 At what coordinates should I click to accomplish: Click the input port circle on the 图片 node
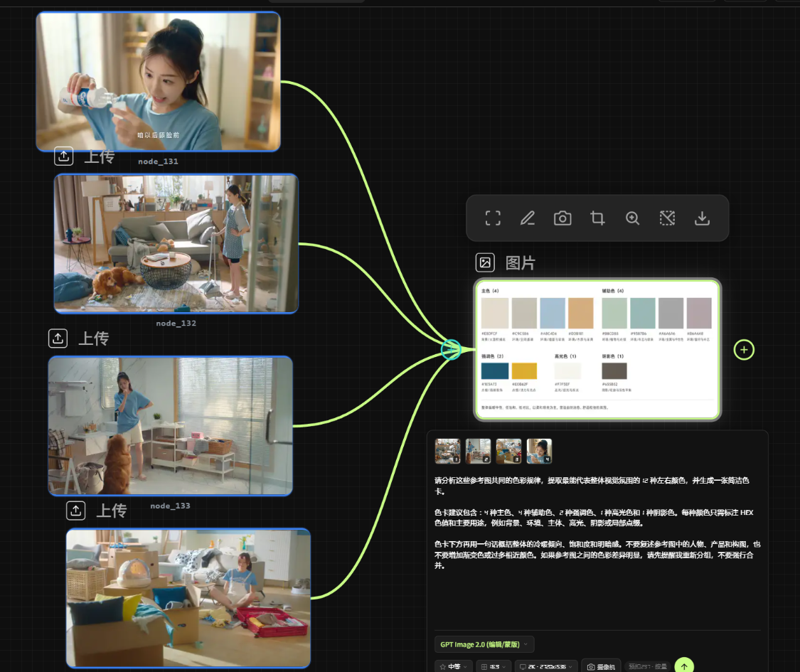point(451,350)
